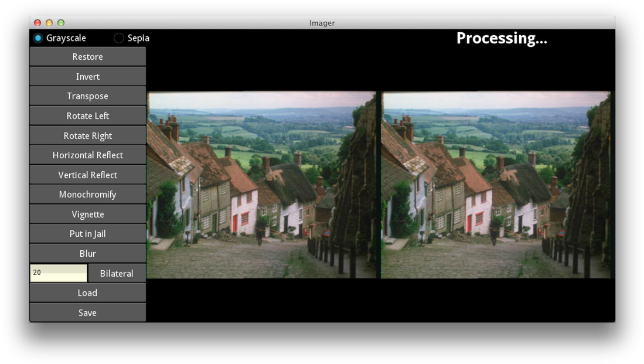
Task: Click the Restore button
Action: pyautogui.click(x=88, y=57)
